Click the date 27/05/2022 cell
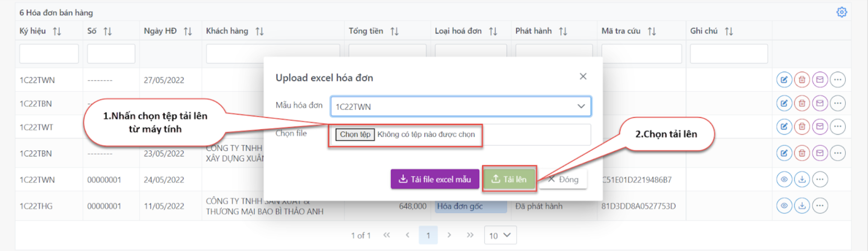The height and width of the screenshot is (251, 868). pyautogui.click(x=164, y=80)
